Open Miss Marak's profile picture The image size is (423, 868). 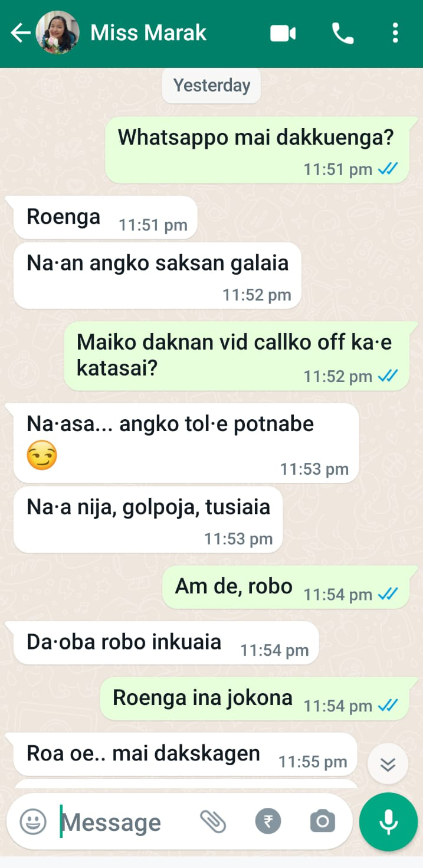coord(58,33)
